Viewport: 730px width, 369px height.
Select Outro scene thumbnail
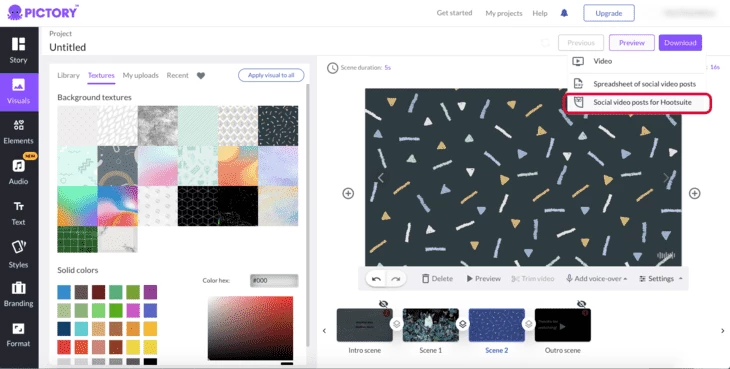[562, 325]
